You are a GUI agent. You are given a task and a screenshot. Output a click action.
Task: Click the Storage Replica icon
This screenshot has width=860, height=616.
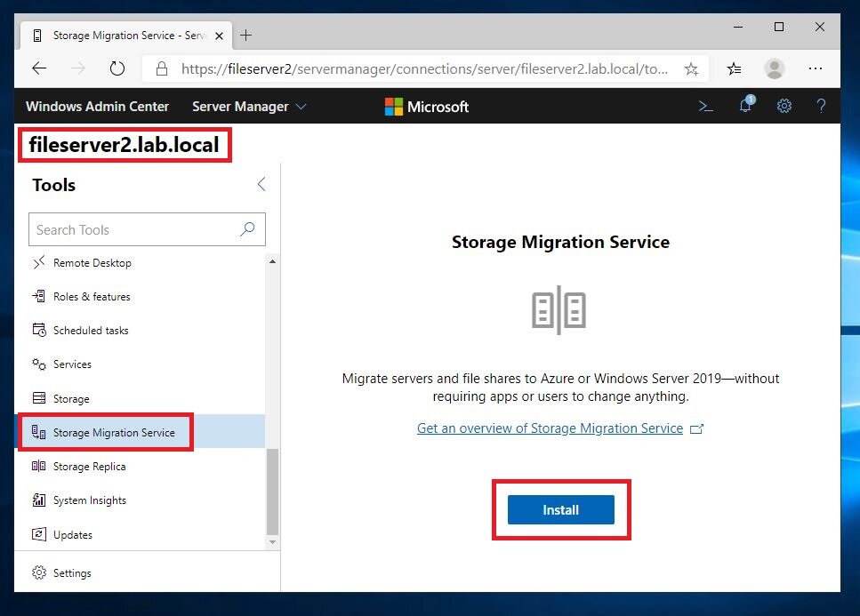[39, 467]
